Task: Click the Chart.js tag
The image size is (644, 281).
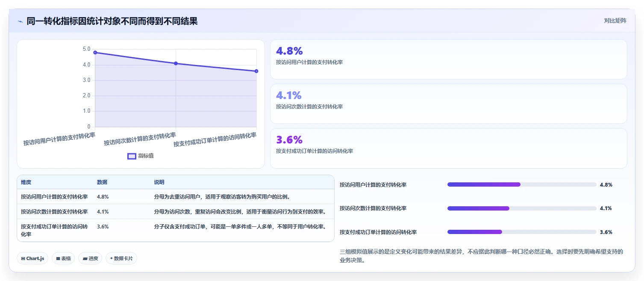Action: (32, 258)
